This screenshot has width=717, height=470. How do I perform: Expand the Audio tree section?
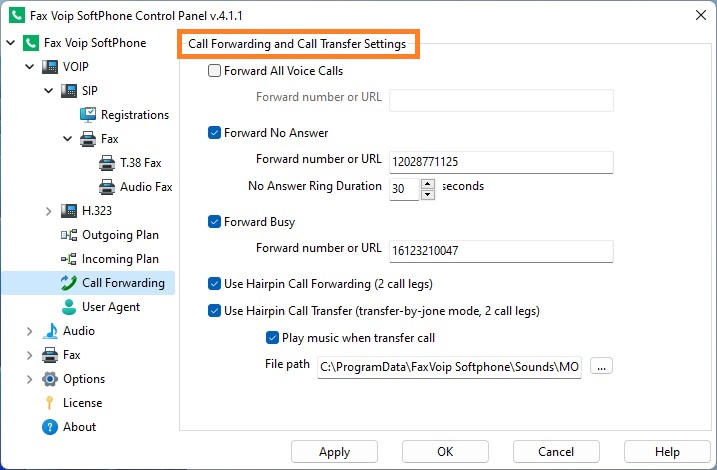(x=29, y=331)
